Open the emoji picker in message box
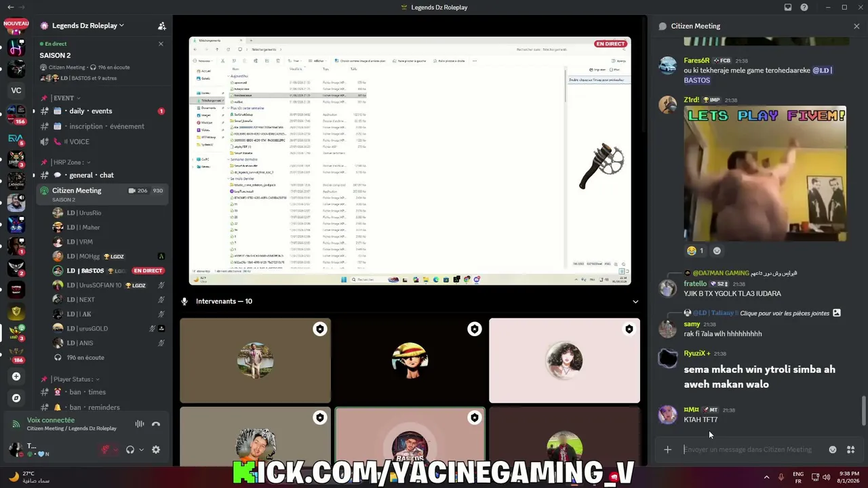Image resolution: width=868 pixels, height=488 pixels. click(x=833, y=449)
